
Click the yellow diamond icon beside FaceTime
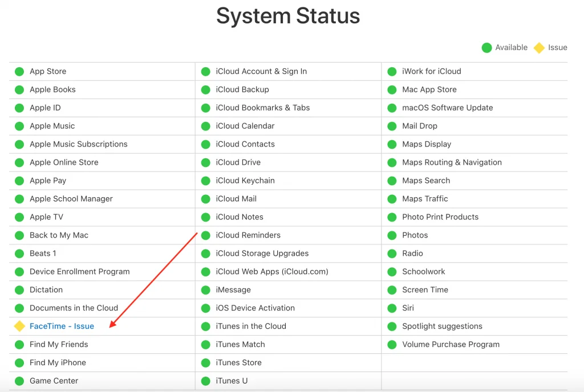point(19,326)
